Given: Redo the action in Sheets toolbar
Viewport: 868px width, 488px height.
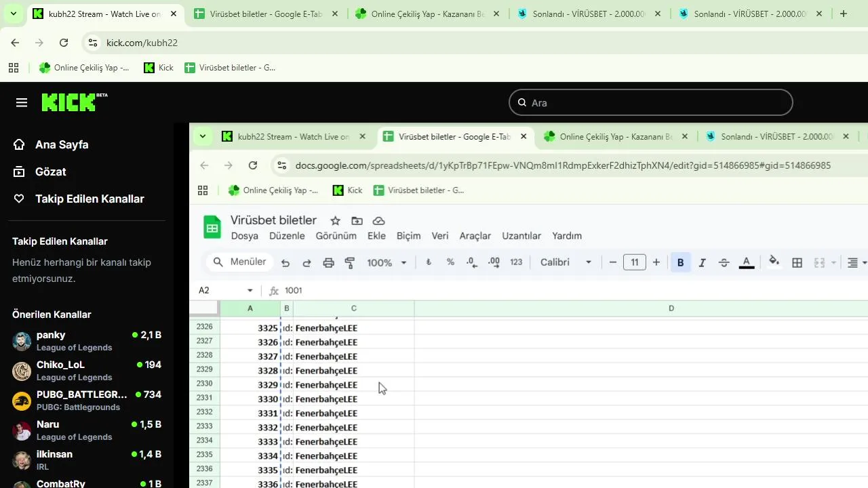Looking at the screenshot, I should click(x=307, y=262).
